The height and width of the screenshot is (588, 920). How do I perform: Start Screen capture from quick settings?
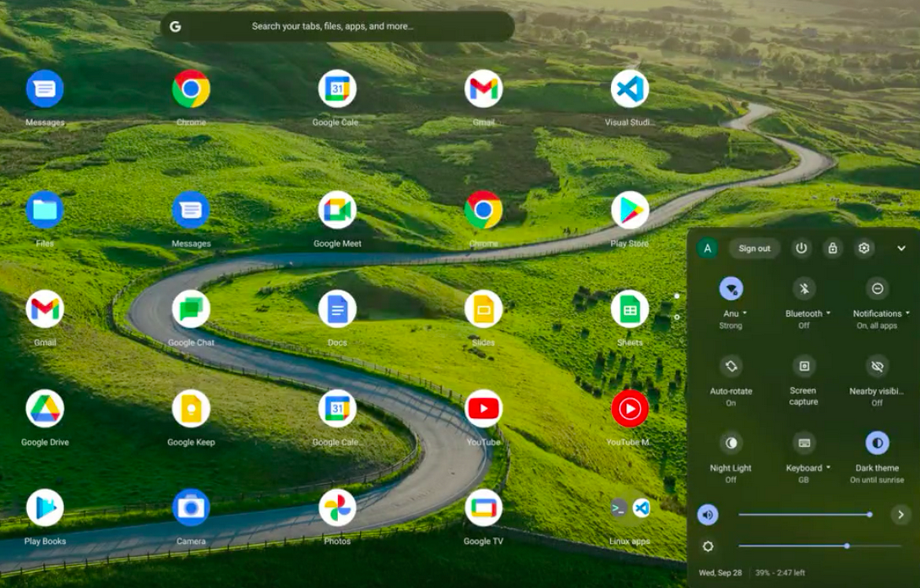pos(803,366)
